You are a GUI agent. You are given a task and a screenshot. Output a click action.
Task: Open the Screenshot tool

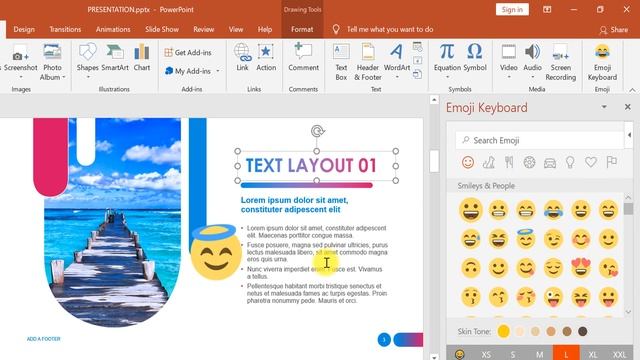20,61
